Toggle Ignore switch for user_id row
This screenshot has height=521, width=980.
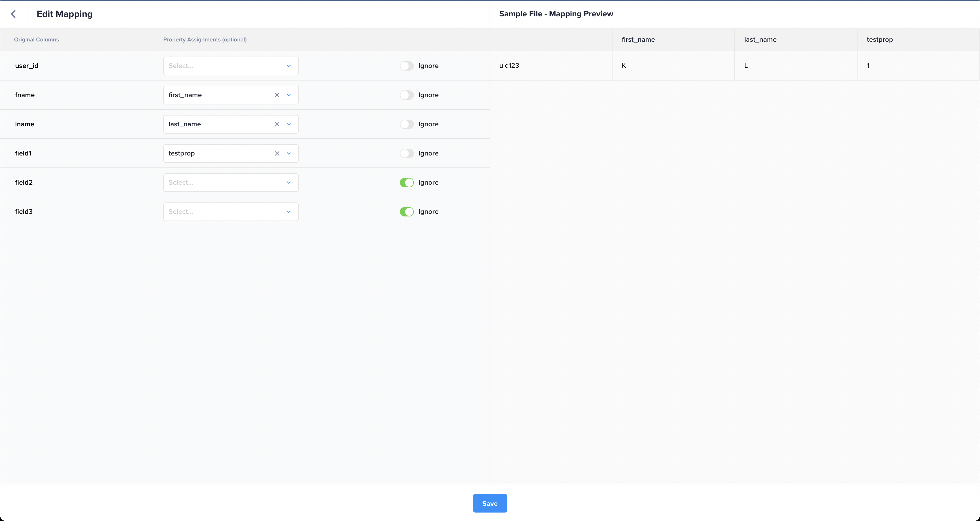[x=406, y=66]
